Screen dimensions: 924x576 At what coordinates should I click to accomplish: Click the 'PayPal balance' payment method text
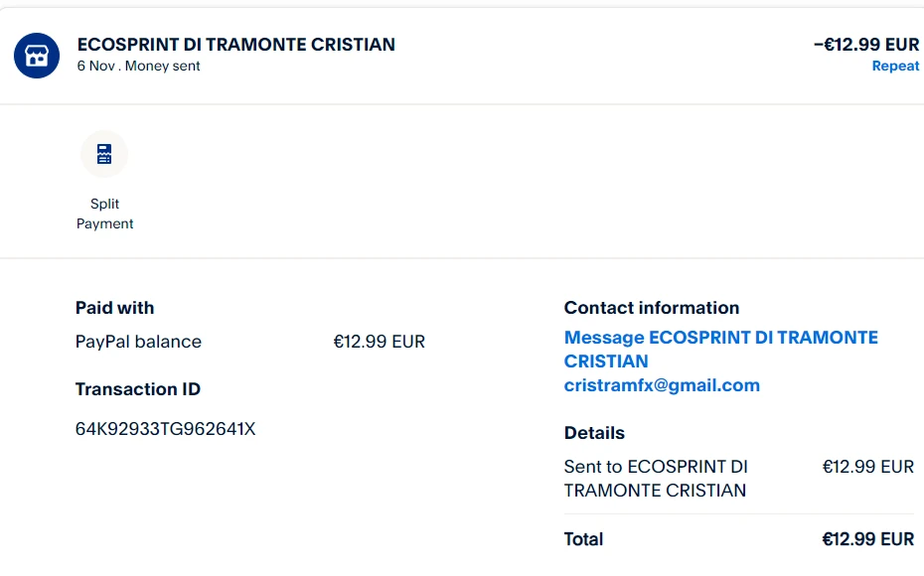[x=138, y=342]
